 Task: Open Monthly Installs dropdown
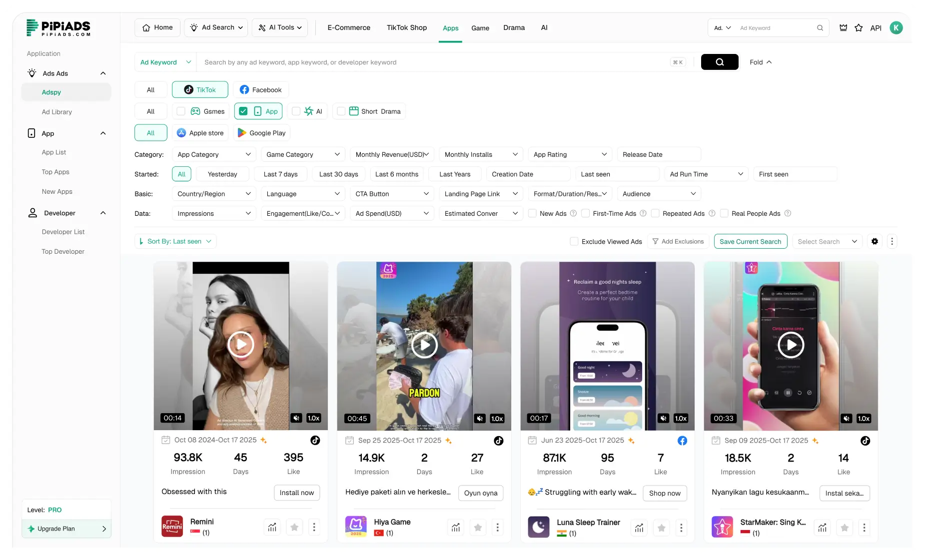tap(480, 154)
